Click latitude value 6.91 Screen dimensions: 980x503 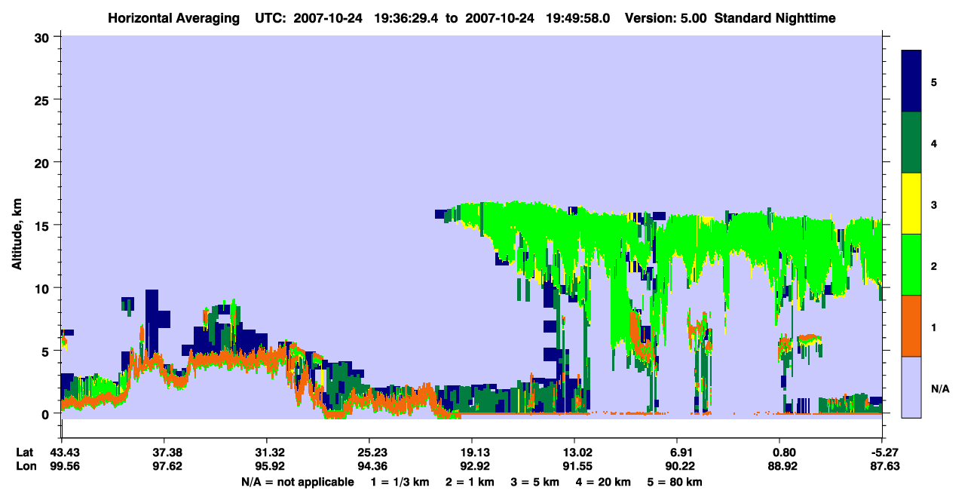click(679, 452)
